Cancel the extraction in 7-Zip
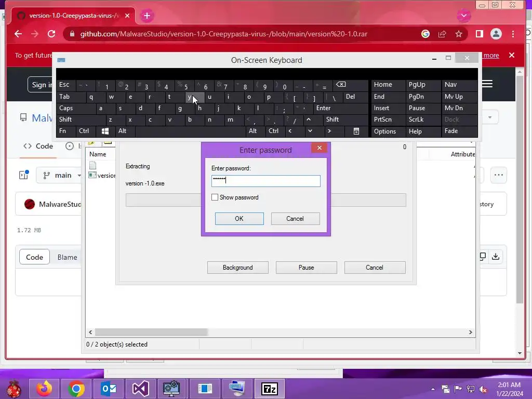Screen dimensions: 532x399 pos(375,268)
